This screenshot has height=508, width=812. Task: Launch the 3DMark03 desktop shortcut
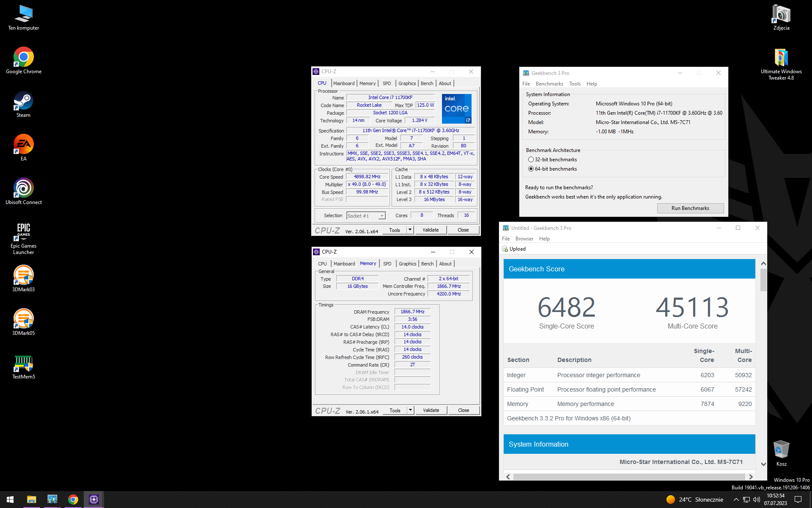tap(24, 279)
